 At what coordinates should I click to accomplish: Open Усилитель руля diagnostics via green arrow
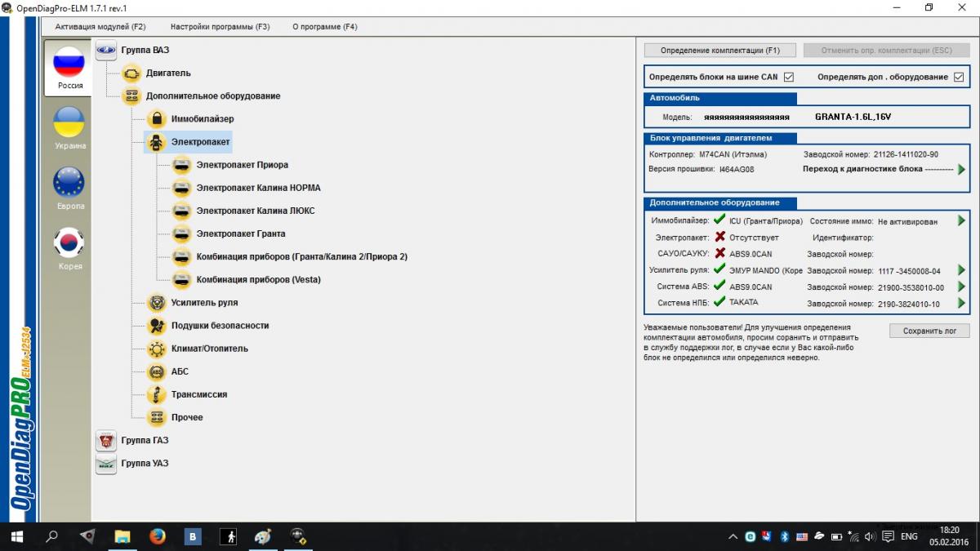pos(961,270)
